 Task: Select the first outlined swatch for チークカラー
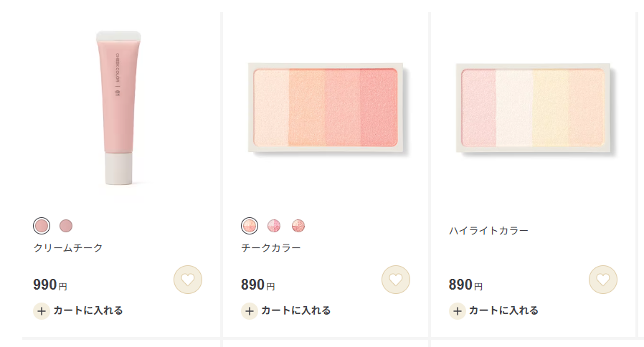point(250,226)
